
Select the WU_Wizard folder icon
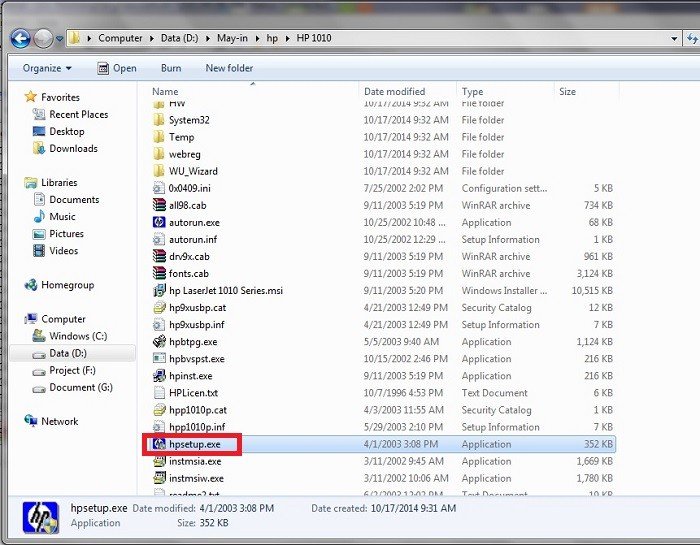coord(159,171)
